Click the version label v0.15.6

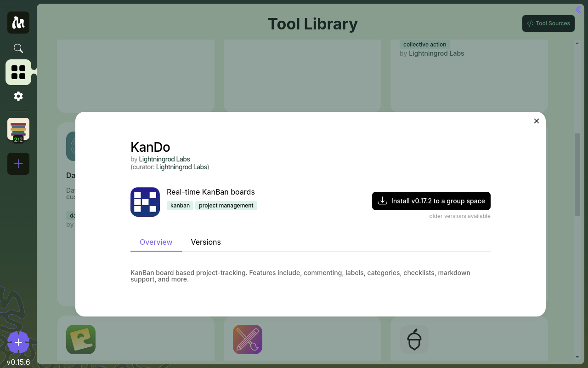[18, 362]
